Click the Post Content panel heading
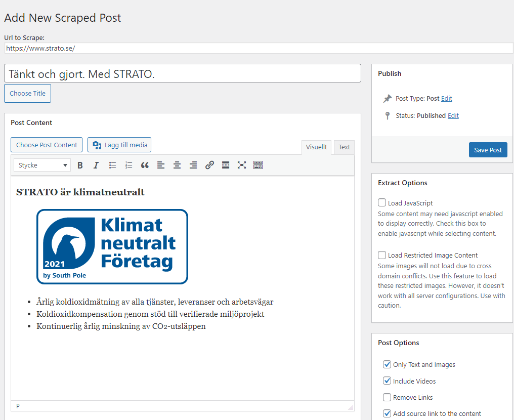 31,122
